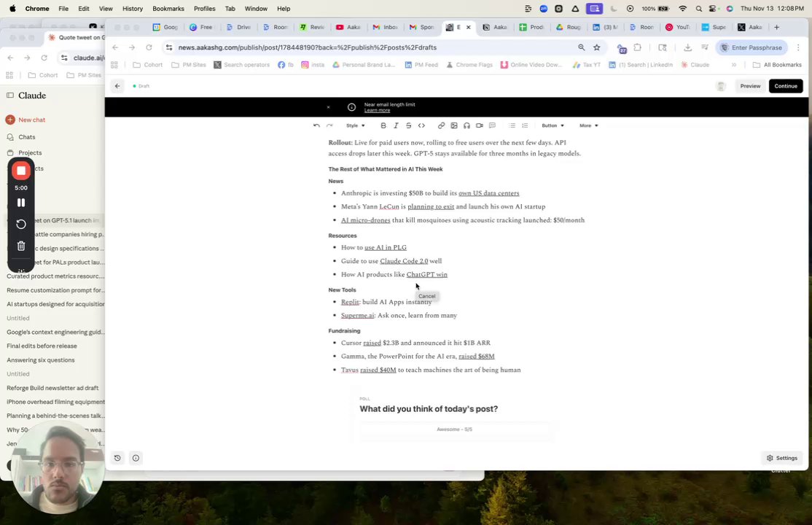
Task: Open 'Reforge Build newsletter ad draft' chat
Action: [52, 388]
